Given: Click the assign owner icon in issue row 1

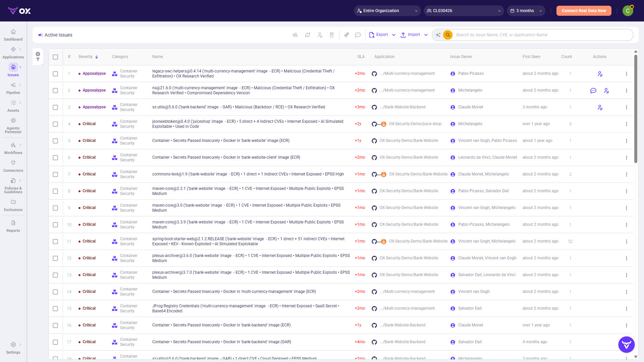Looking at the screenshot, I should pyautogui.click(x=600, y=74).
